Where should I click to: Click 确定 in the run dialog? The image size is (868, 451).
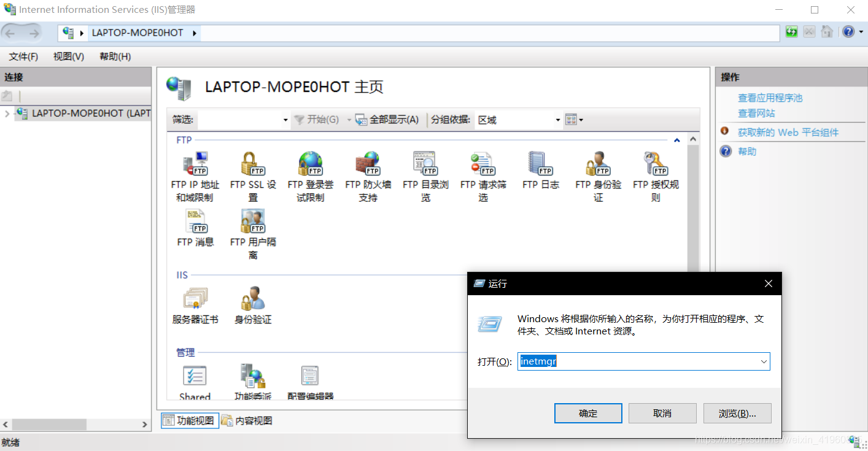(588, 413)
